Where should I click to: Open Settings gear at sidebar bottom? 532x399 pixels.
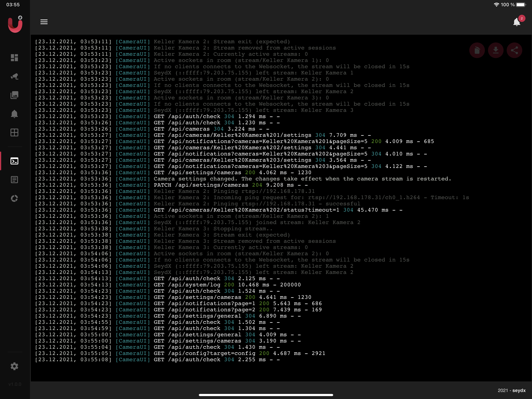tap(14, 366)
